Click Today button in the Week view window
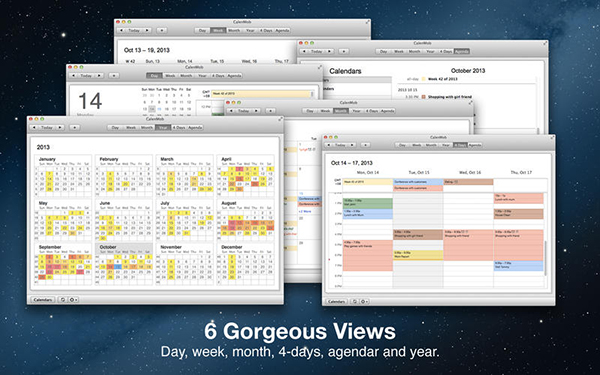 [134, 30]
